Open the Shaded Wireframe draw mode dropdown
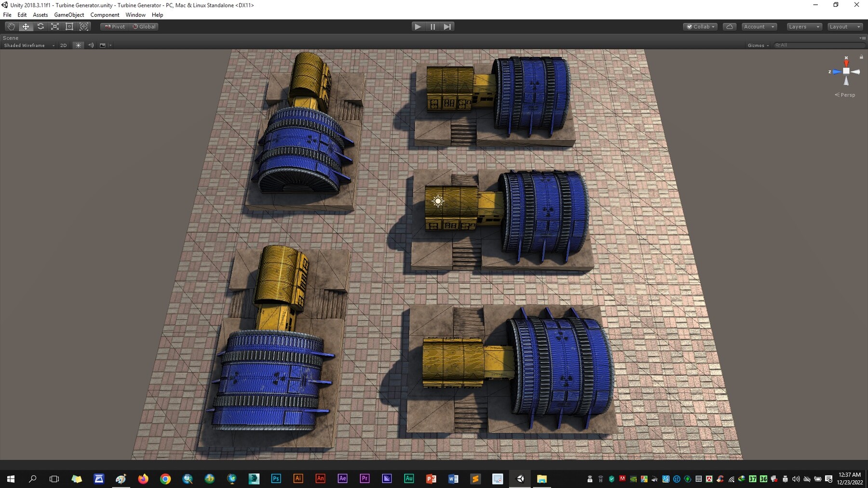 point(27,45)
